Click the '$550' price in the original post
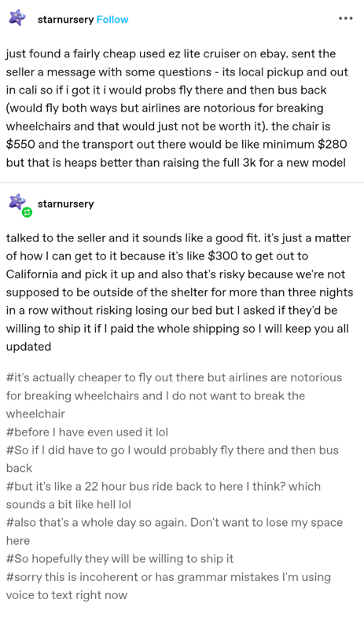Image resolution: width=364 pixels, height=618 pixels. click(20, 144)
